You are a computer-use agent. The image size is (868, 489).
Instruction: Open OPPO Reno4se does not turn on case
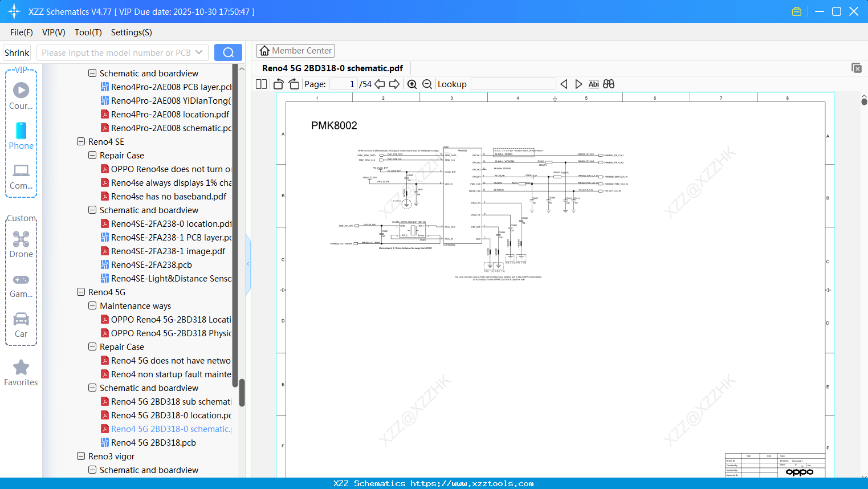(166, 169)
